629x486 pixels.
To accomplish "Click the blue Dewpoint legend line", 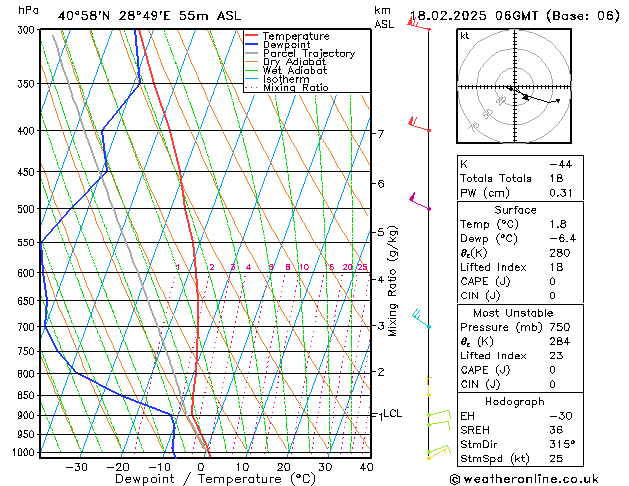I will (251, 44).
